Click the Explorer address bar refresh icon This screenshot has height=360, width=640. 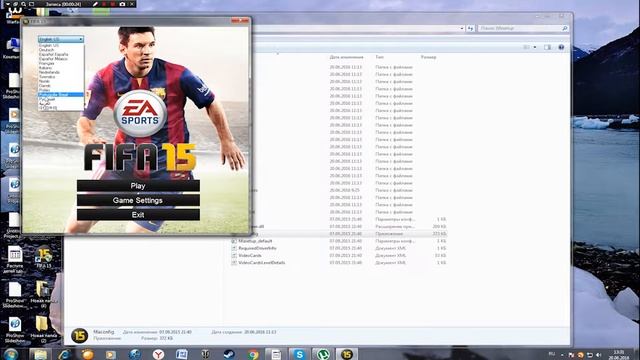click(471, 28)
